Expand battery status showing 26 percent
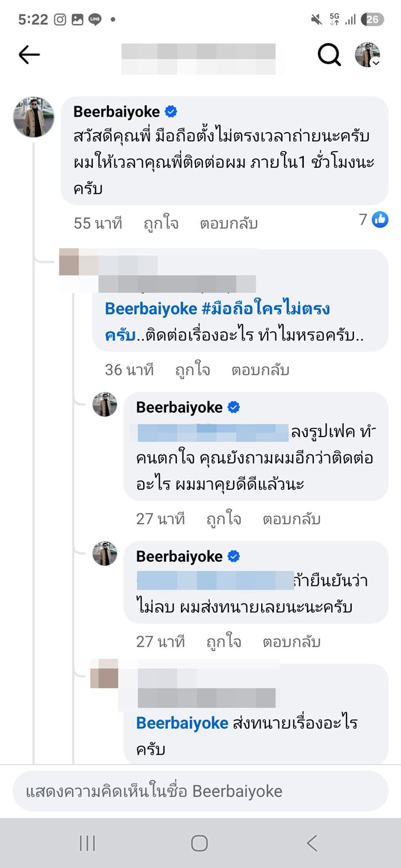 click(x=371, y=19)
